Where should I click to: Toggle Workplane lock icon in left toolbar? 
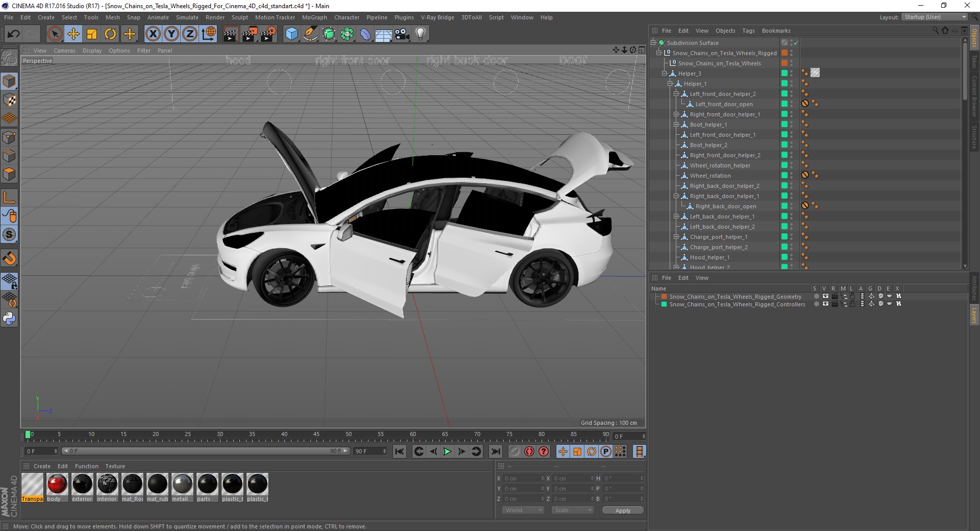click(x=9, y=281)
